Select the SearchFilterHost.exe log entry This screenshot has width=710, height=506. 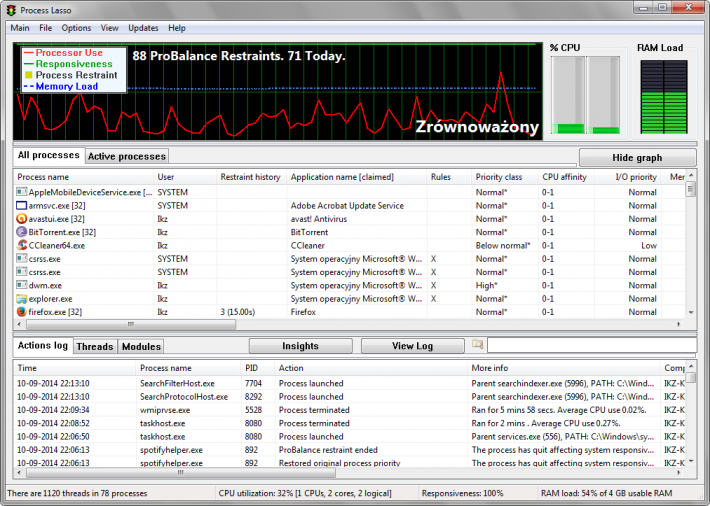[350, 384]
